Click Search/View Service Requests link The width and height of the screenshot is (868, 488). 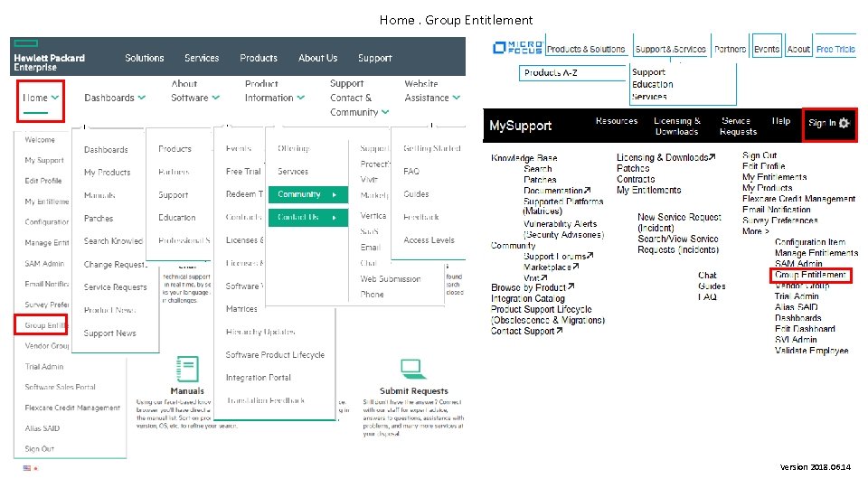coord(678,244)
